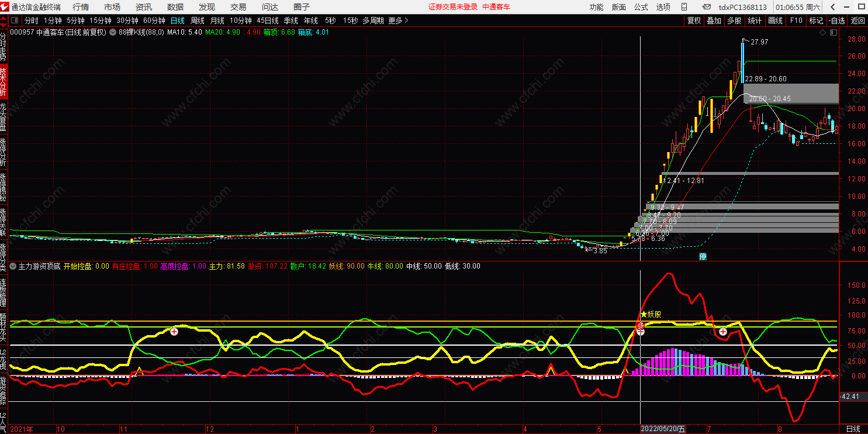The width and height of the screenshot is (868, 434).
Task: Open the 龙头复盘 sidebar tab
Action: tap(4, 117)
